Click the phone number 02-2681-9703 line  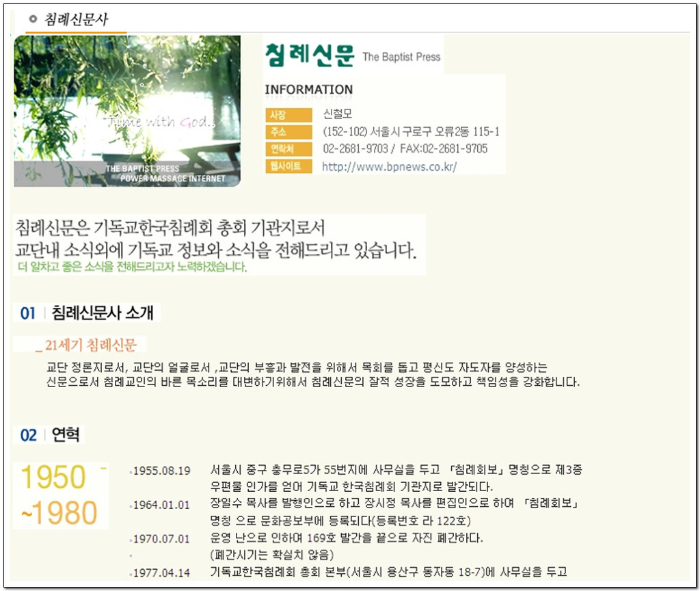(405, 148)
